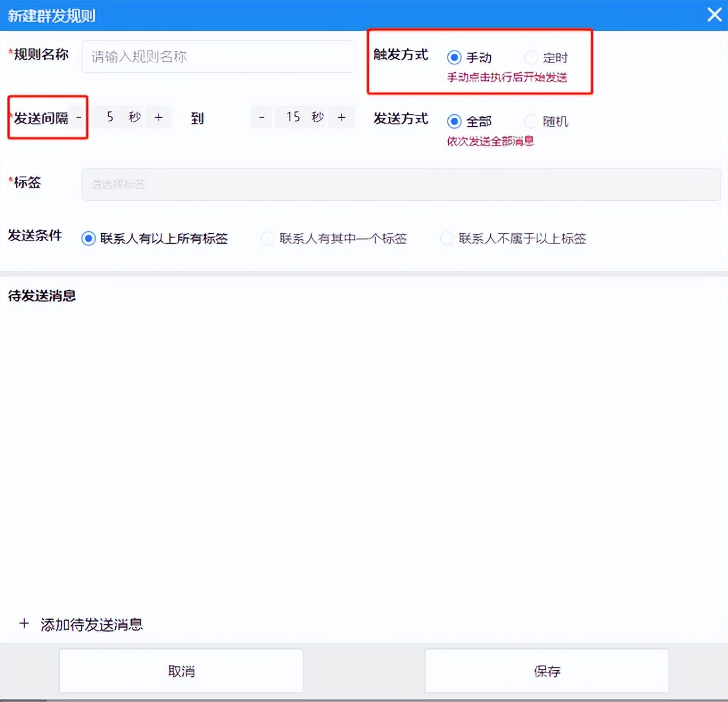Screen dimensions: 728x702
Task: Decrease the 15秒 maximum interval
Action: coord(261,117)
